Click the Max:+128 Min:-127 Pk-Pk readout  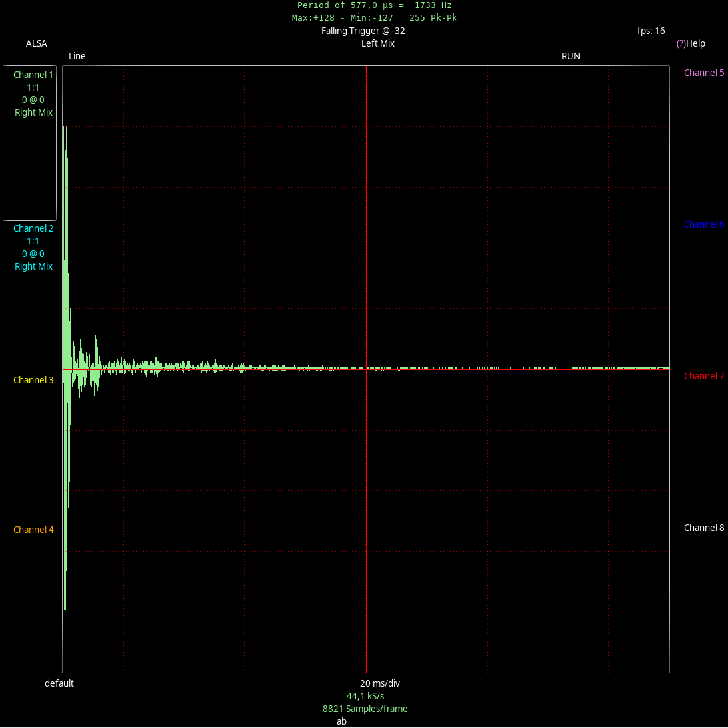(x=374, y=18)
